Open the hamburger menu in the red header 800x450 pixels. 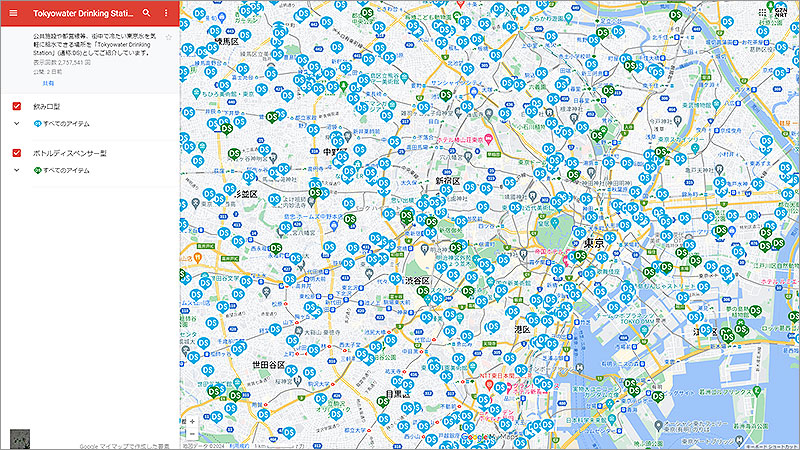coord(13,14)
